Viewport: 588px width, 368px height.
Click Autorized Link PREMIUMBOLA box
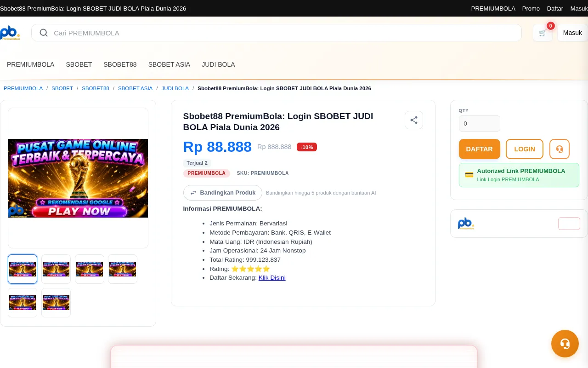(x=519, y=175)
